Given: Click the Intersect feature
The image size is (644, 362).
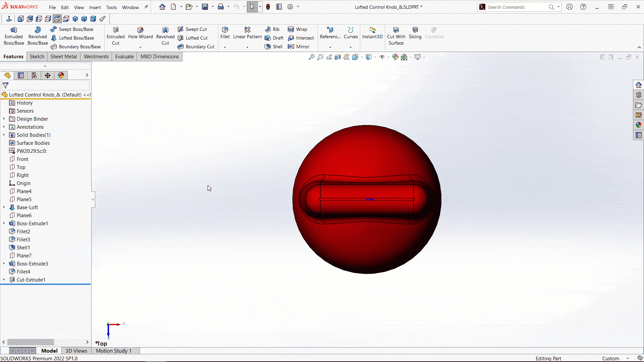Looking at the screenshot, I should pos(301,38).
